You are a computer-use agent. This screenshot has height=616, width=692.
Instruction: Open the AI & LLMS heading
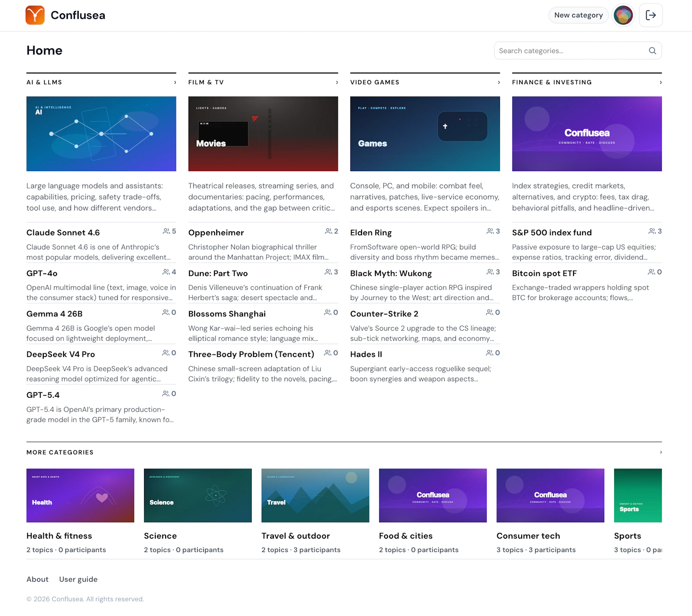[x=44, y=82]
